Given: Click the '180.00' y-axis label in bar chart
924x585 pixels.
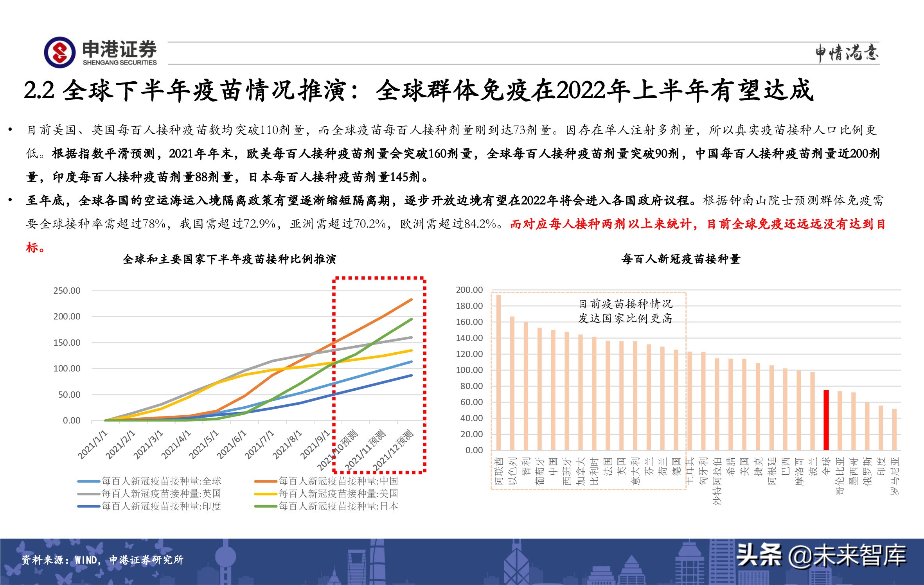Looking at the screenshot, I should (469, 306).
